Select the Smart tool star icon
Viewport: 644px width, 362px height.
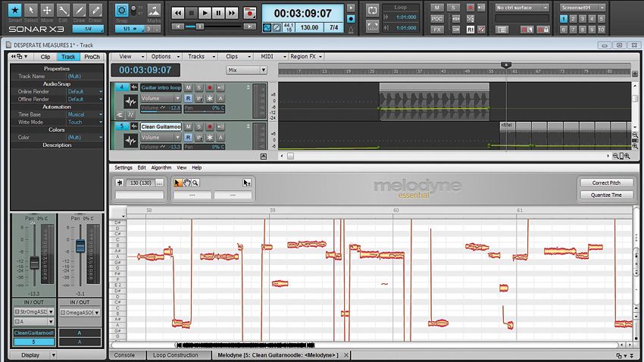point(15,11)
